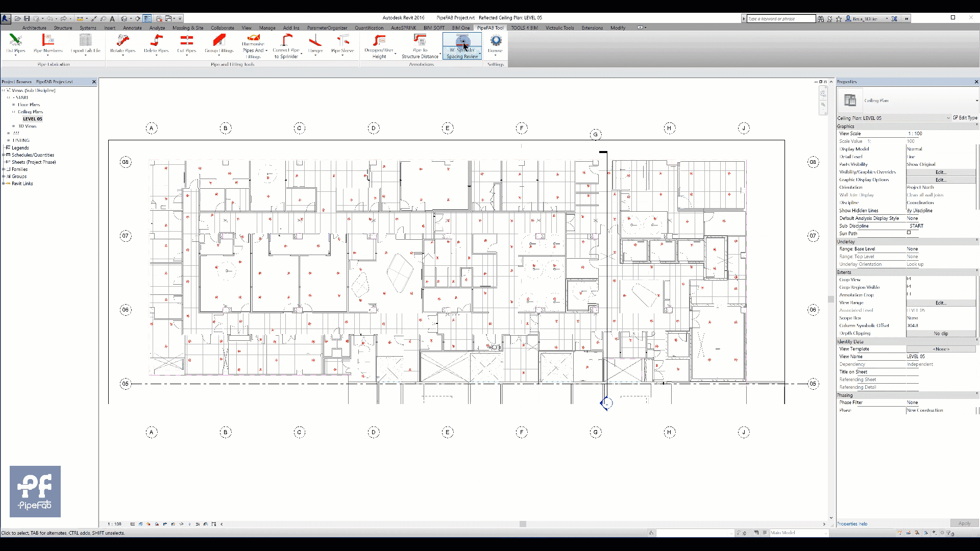Select the PipeFab logo icon bottom-left
980x551 pixels.
pos(34,491)
